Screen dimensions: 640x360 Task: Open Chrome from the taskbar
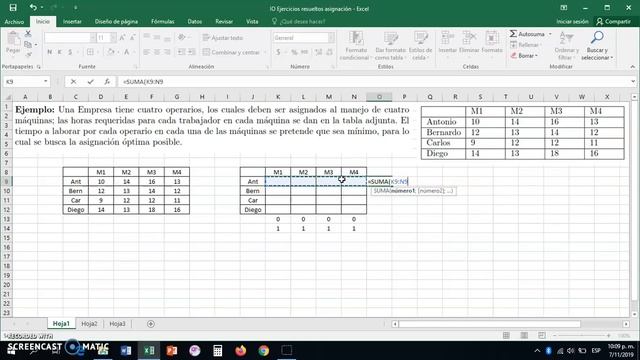coord(264,351)
